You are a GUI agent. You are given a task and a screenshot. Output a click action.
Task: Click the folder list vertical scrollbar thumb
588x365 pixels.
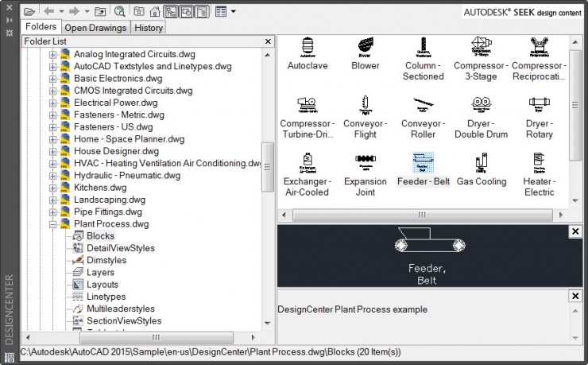tap(267, 167)
